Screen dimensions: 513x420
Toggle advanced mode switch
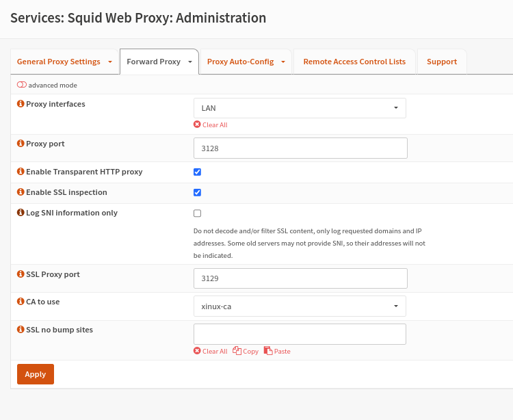[x=22, y=85]
